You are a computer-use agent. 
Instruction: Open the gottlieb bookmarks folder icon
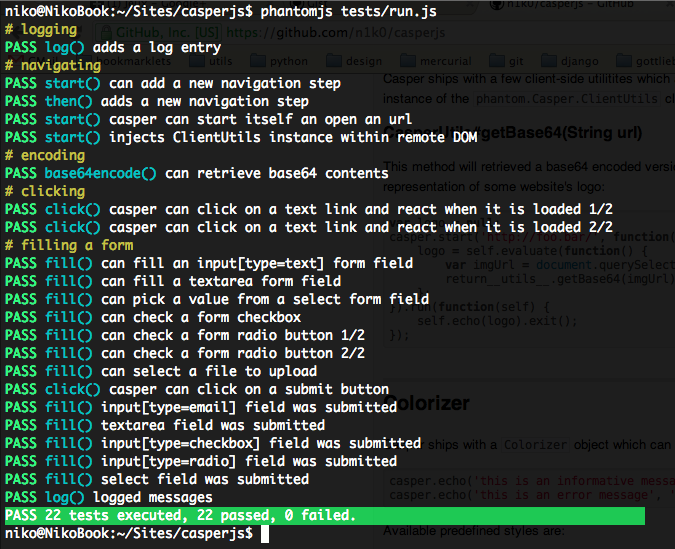624,61
